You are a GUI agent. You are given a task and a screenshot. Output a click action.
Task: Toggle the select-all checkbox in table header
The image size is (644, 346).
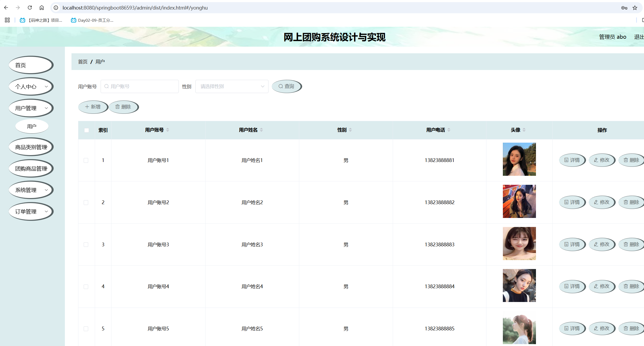point(87,130)
